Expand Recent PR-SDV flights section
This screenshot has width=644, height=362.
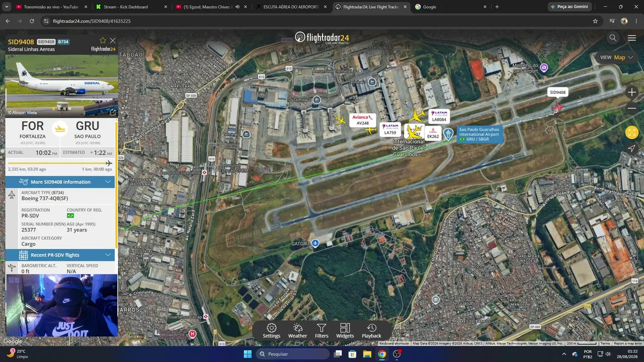tap(60, 255)
